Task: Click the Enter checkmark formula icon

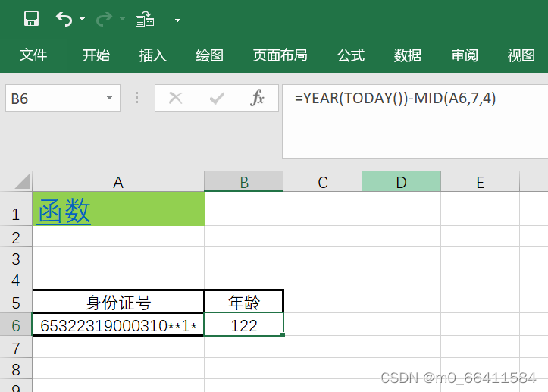Action: pyautogui.click(x=217, y=99)
